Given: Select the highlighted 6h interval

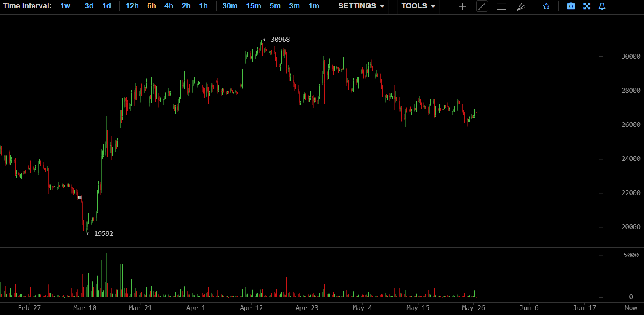Looking at the screenshot, I should click(x=151, y=6).
